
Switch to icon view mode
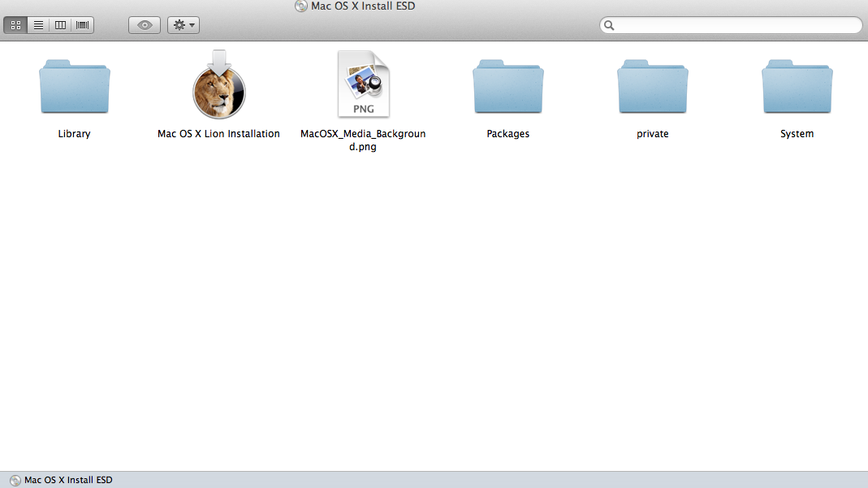tap(15, 25)
